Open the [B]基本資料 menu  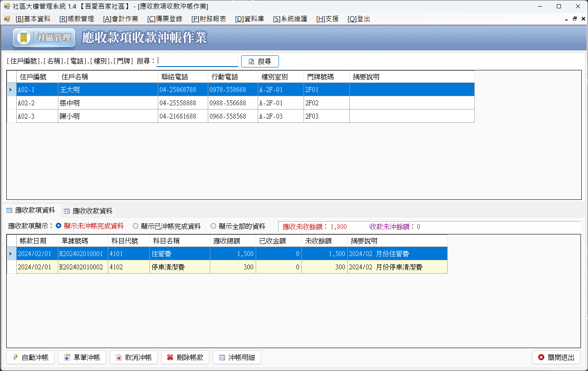[x=33, y=19]
